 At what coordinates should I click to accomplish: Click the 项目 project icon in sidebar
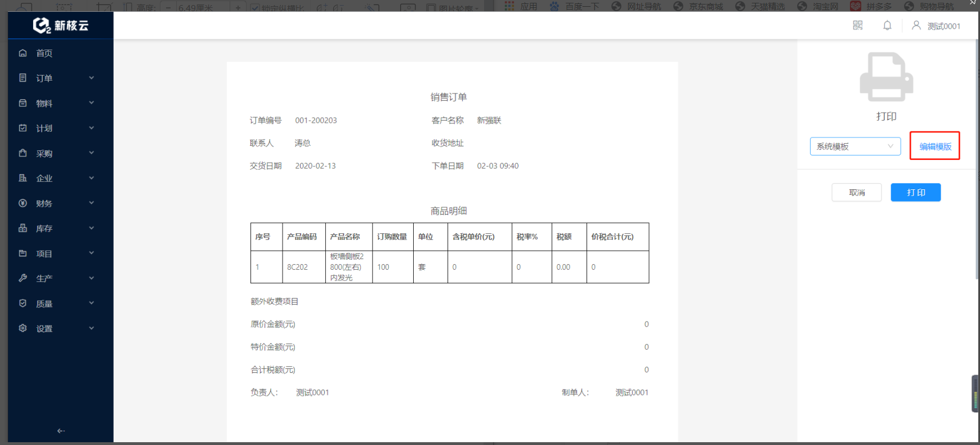23,253
